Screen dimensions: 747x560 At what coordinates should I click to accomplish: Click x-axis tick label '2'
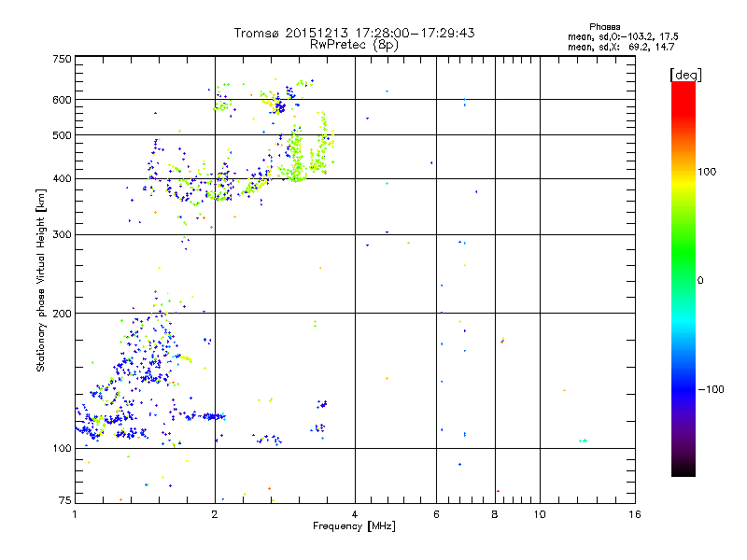point(215,514)
